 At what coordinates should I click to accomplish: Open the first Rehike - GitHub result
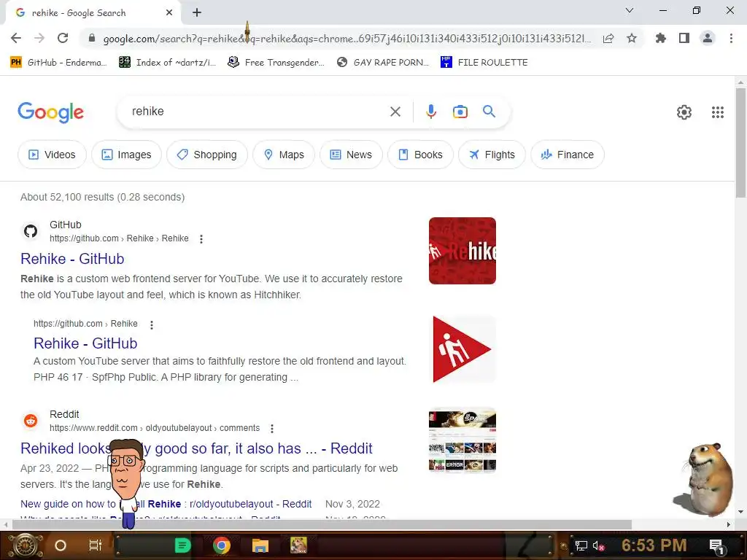pyautogui.click(x=72, y=259)
